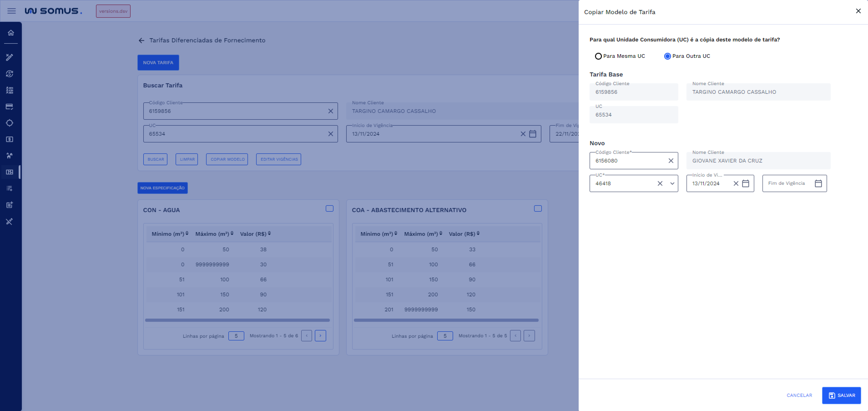Open calendar for Novo Início de Vigência
The height and width of the screenshot is (411, 868).
[746, 183]
